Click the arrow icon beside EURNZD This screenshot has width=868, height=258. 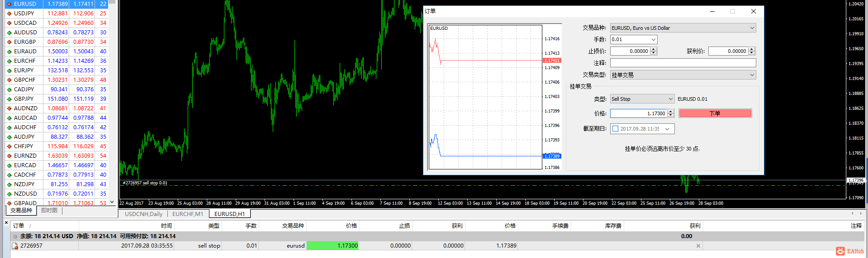pos(9,156)
